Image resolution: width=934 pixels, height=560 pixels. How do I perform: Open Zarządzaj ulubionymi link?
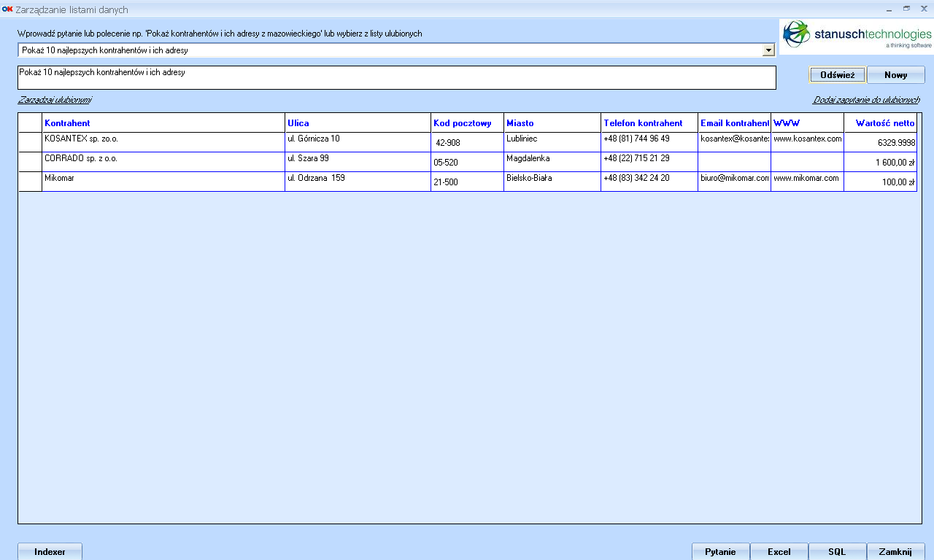pos(55,100)
